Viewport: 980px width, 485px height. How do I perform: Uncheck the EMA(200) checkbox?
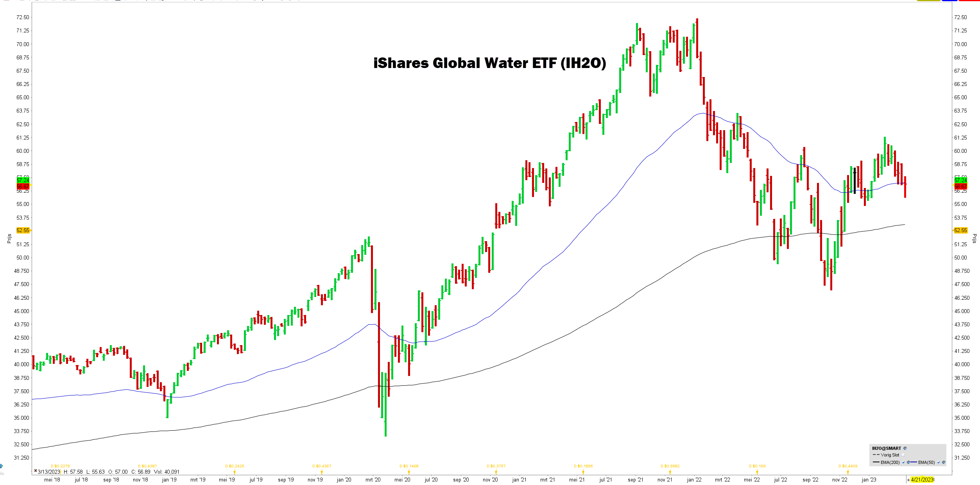point(903,462)
